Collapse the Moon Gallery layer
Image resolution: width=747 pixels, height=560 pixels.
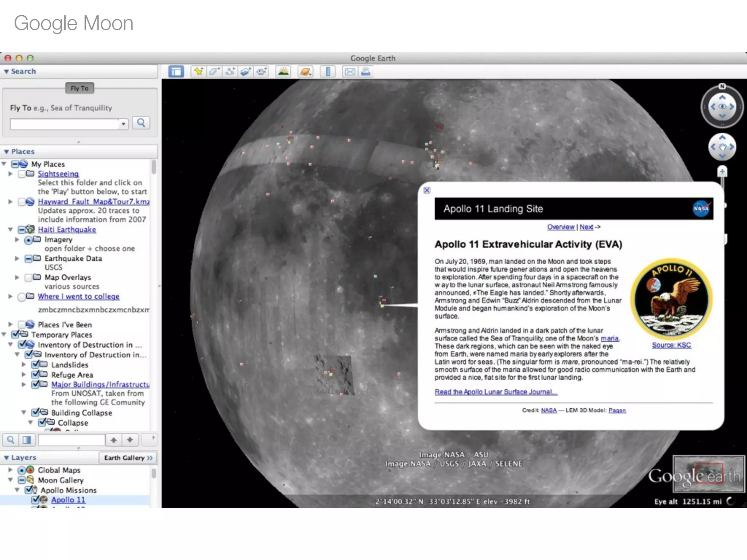tap(11, 480)
